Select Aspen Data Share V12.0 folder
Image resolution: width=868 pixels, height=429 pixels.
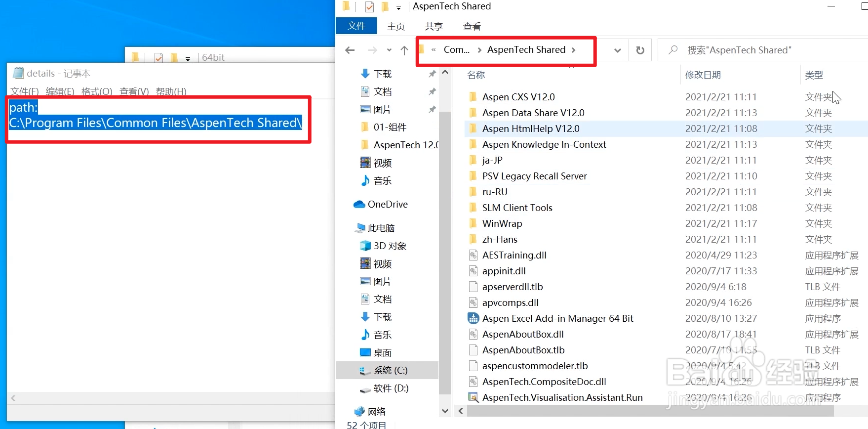point(533,113)
